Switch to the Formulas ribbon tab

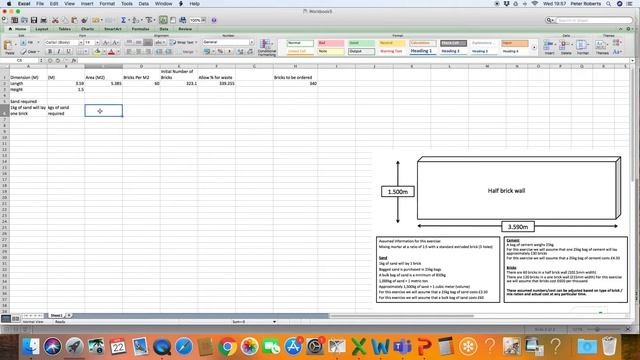point(140,29)
